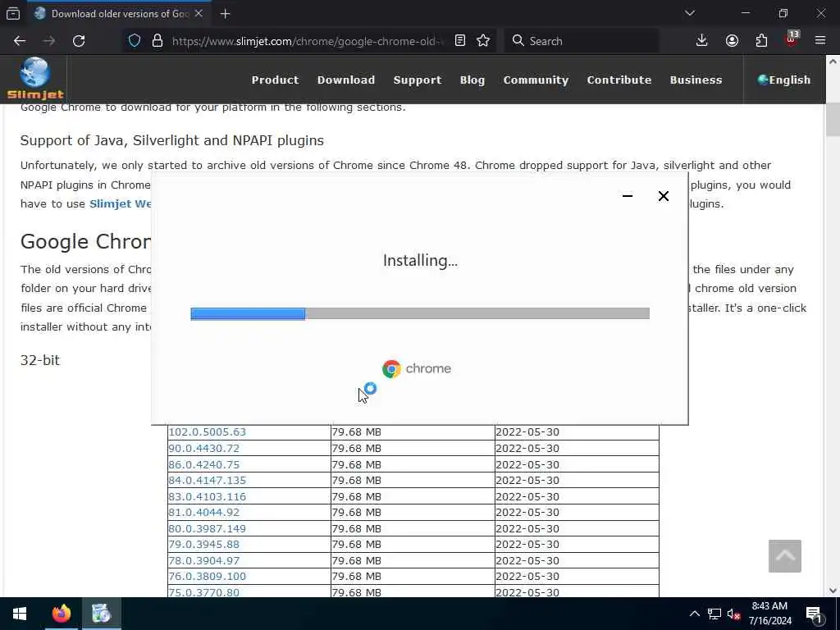
Task: View site security padlock info
Action: tap(157, 41)
